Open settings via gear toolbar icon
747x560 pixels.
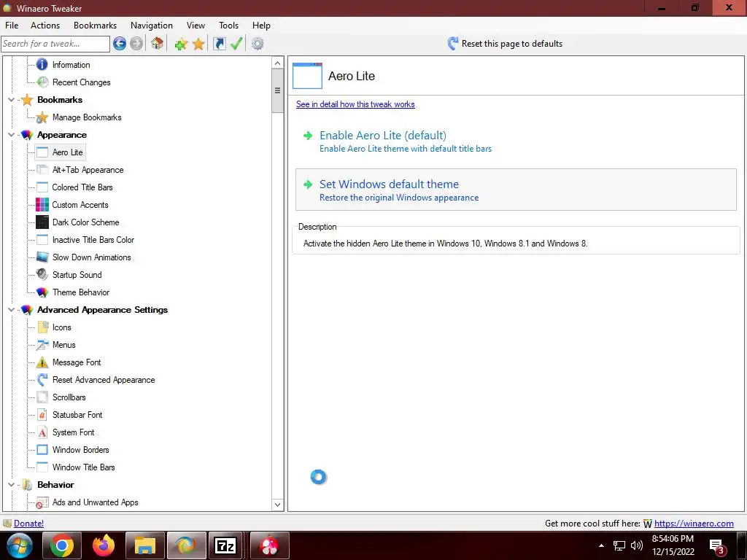tap(258, 44)
